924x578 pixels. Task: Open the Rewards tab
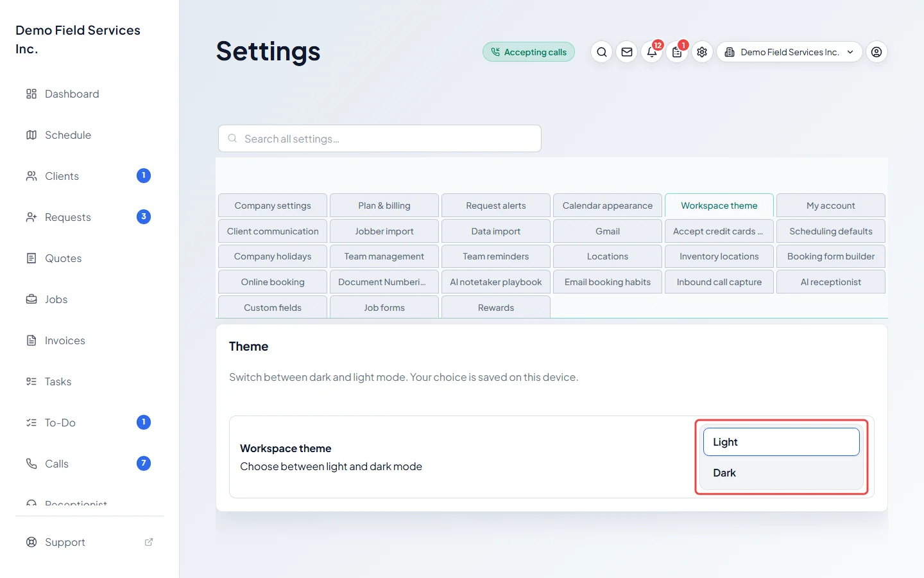pos(496,307)
